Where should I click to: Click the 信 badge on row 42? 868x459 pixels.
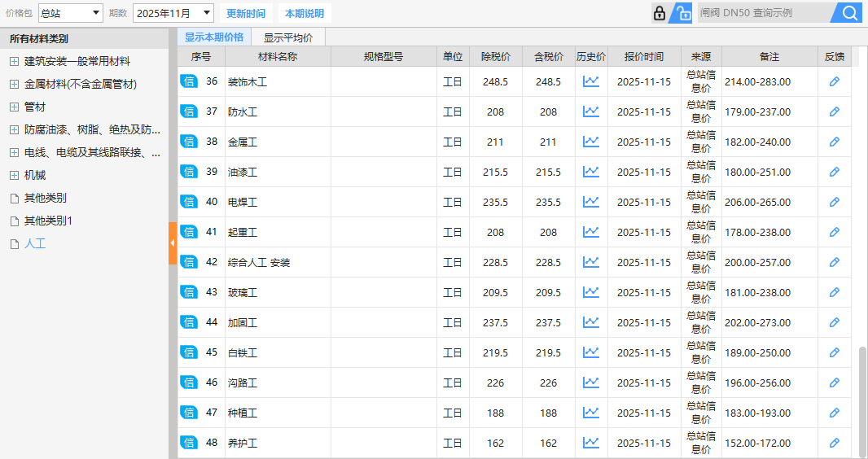pyautogui.click(x=189, y=262)
